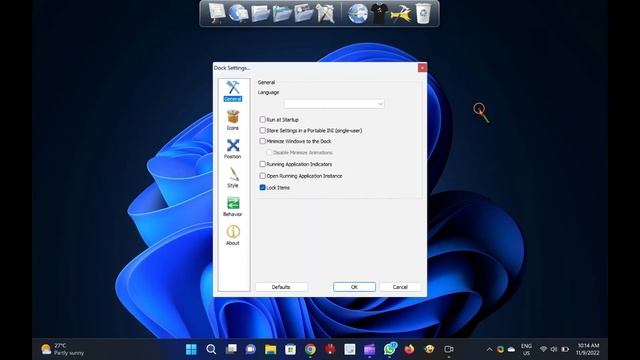Click the yellow hammer settings icon in dock

(x=401, y=14)
